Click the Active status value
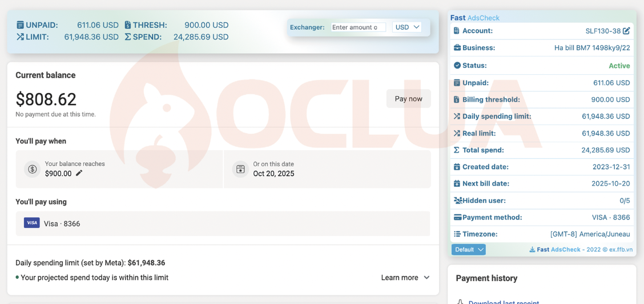Viewport: 644px width, 304px height. click(x=619, y=66)
